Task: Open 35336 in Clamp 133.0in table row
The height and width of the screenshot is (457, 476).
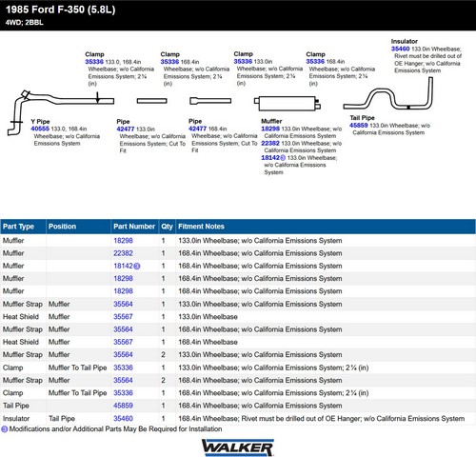Action: [123, 368]
